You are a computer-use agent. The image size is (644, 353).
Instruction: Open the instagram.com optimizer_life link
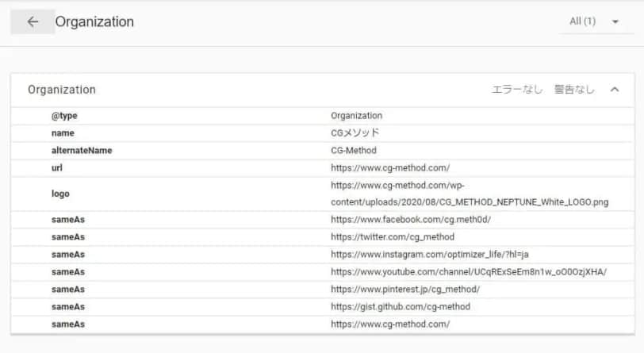point(430,255)
